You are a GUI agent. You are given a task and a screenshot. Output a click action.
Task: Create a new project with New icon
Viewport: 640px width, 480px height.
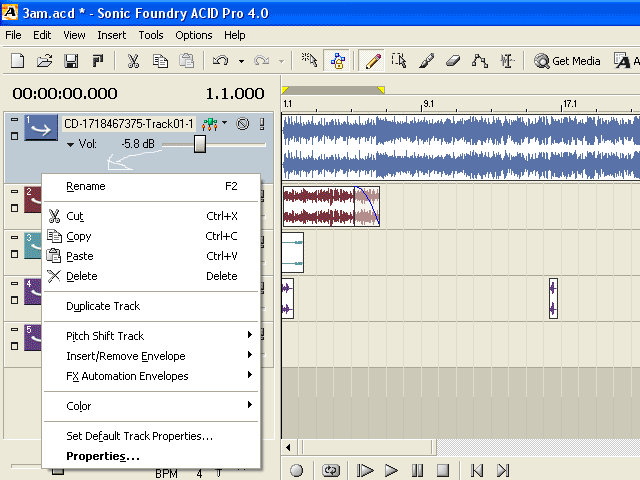18,61
